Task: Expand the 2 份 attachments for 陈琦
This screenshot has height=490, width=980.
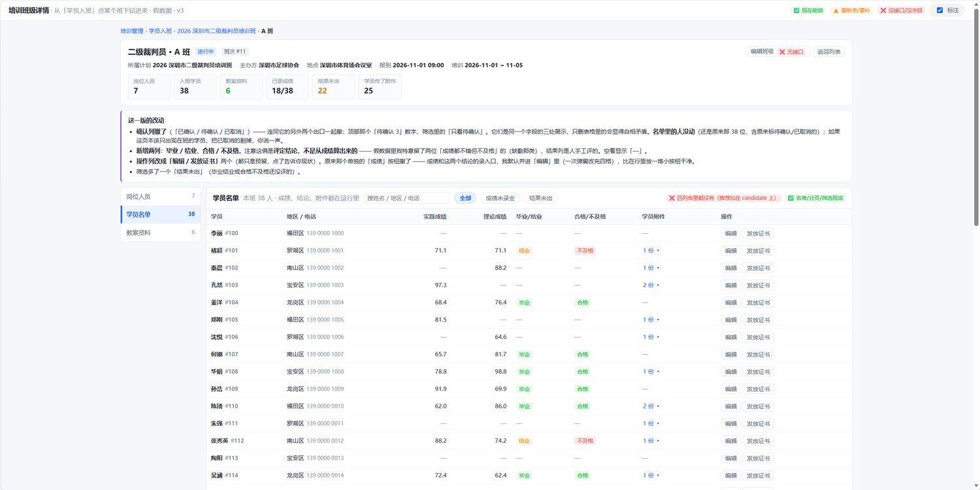Action: (651, 406)
